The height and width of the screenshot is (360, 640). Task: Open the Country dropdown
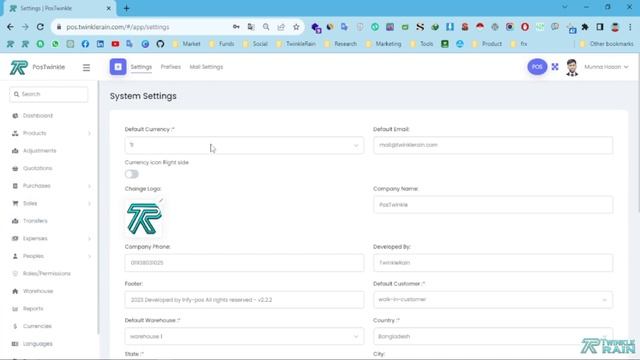point(493,336)
